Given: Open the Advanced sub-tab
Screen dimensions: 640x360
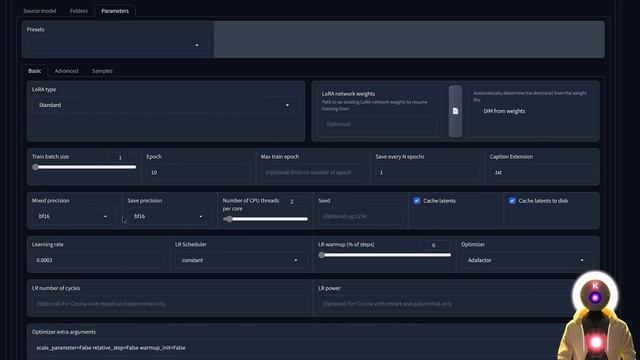Looking at the screenshot, I should point(66,71).
